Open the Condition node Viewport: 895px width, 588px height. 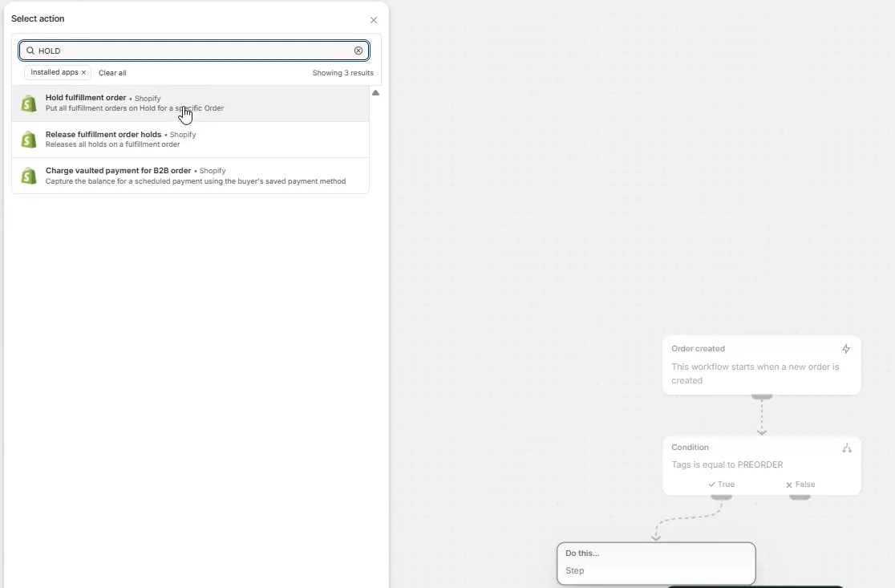[761, 466]
